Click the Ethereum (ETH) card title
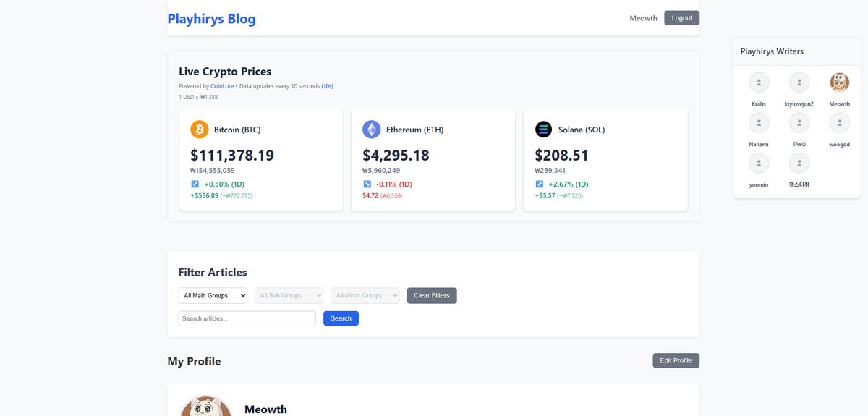868x416 pixels. point(415,130)
